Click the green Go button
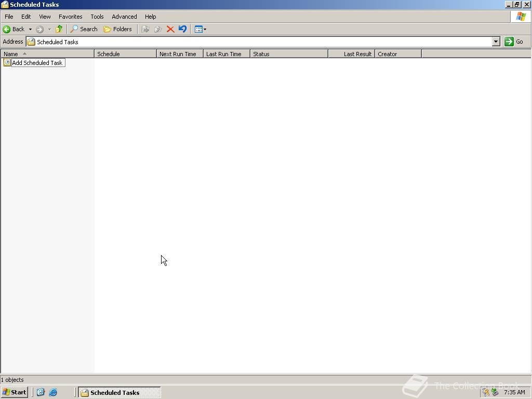This screenshot has width=532, height=399. pos(514,42)
